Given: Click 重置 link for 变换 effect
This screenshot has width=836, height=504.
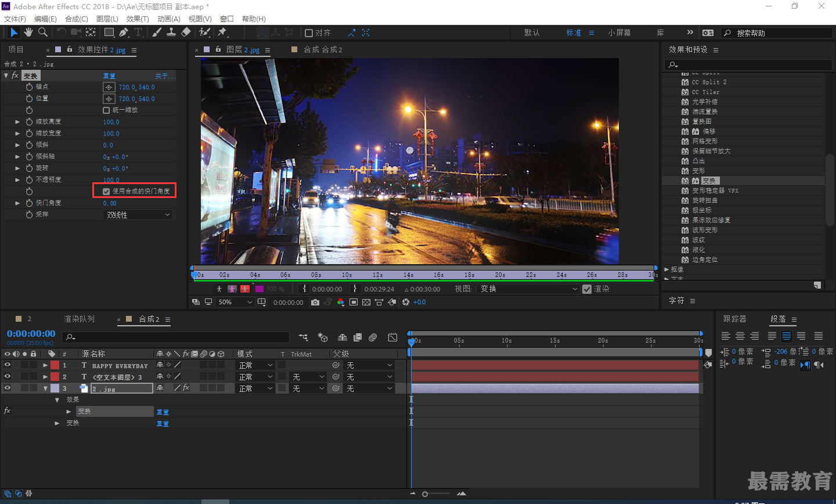Looking at the screenshot, I should pyautogui.click(x=109, y=76).
